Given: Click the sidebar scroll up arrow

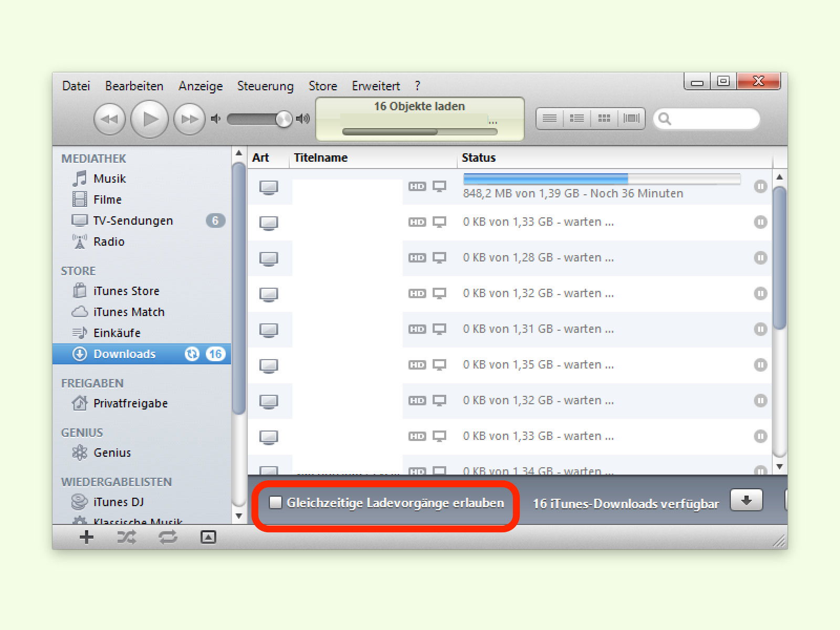Looking at the screenshot, I should (239, 153).
